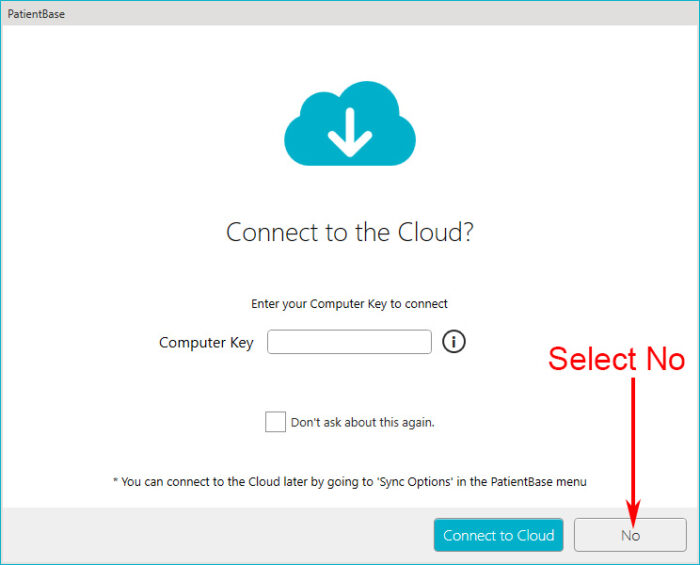The height and width of the screenshot is (565, 700).
Task: Click "Enter your Computer Key to connect" text
Action: (349, 303)
